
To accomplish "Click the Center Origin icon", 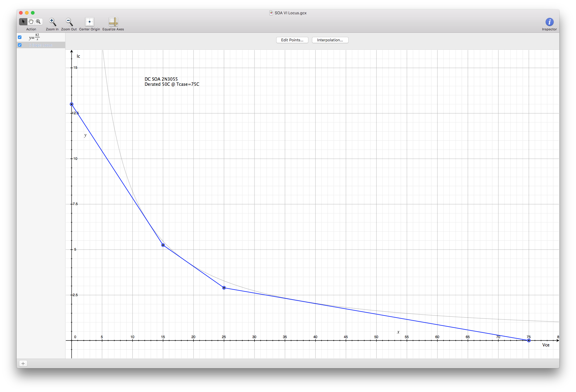I will click(90, 22).
